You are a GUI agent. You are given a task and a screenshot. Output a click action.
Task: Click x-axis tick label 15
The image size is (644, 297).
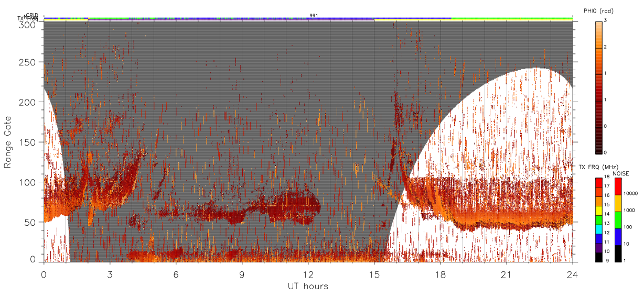374,274
